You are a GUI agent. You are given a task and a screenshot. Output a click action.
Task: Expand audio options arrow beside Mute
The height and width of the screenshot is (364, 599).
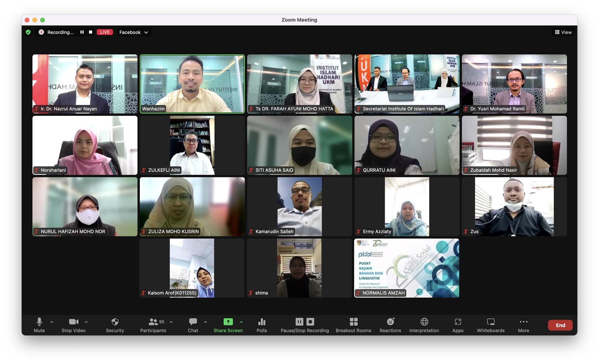point(52,322)
